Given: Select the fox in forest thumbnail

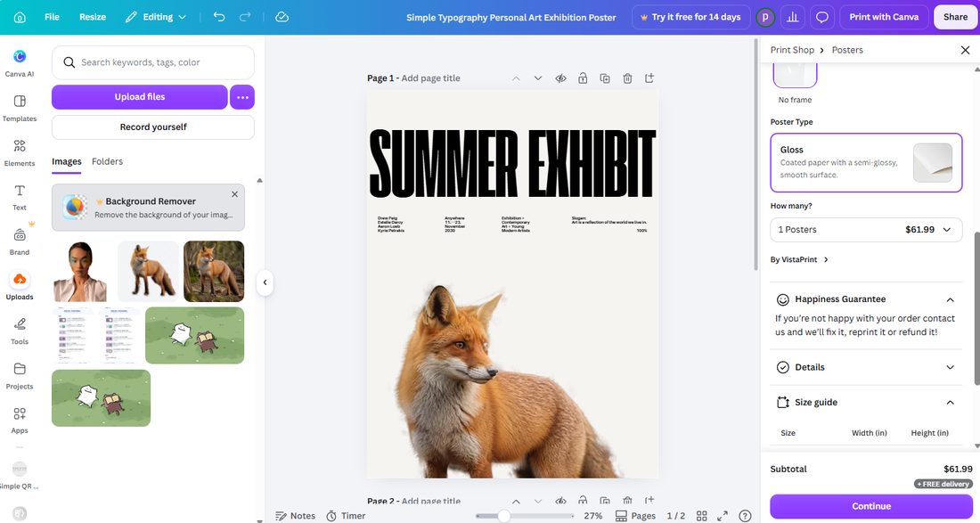Looking at the screenshot, I should 214,271.
